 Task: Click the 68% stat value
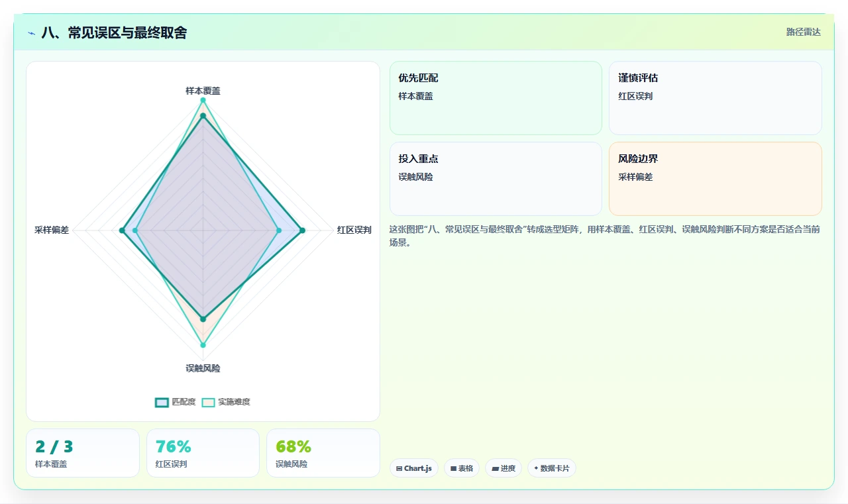click(293, 447)
